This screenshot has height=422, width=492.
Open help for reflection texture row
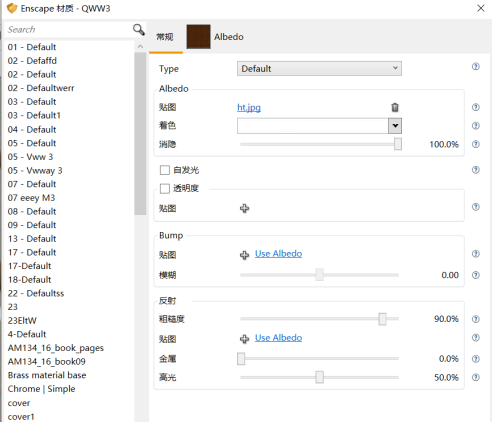click(476, 338)
